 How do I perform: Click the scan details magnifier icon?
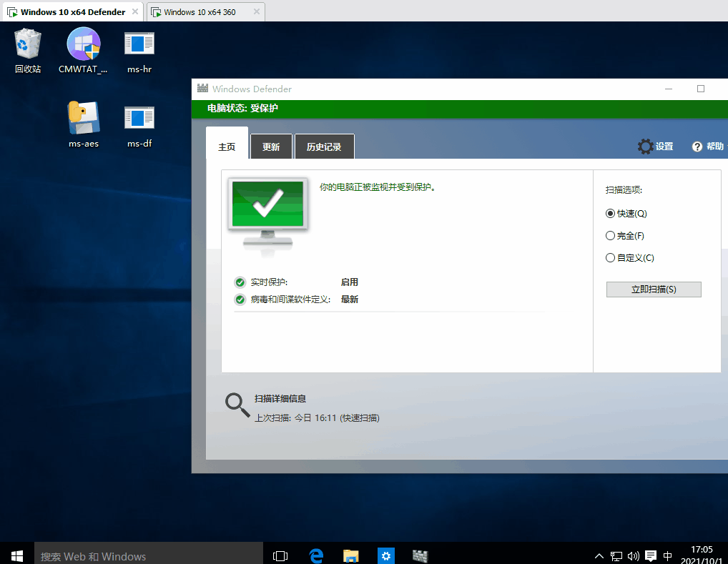tap(237, 405)
